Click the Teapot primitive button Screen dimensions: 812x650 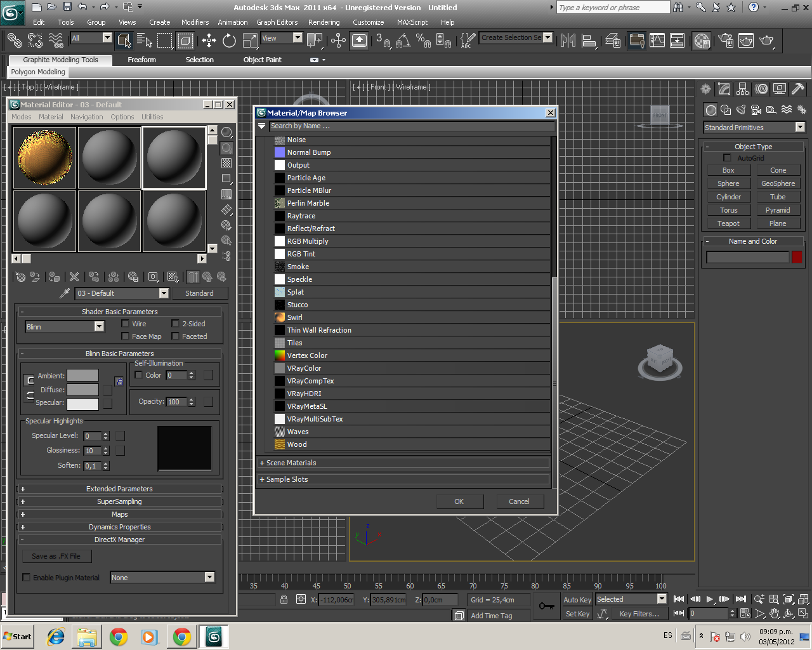pos(728,223)
